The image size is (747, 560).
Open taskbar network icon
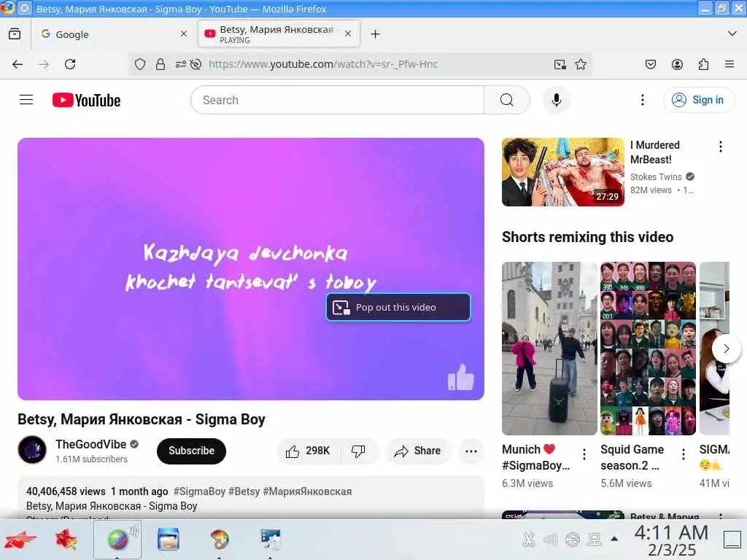(x=595, y=540)
